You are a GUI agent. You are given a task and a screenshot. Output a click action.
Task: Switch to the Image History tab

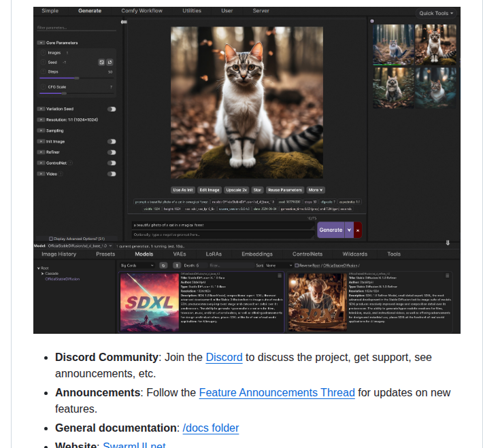(59, 254)
